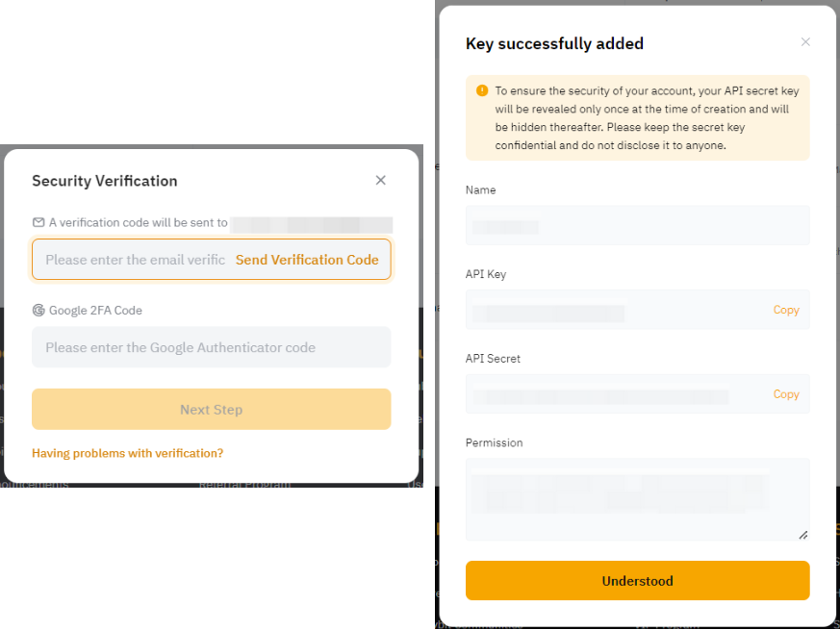Focus the Google Authenticator code field
840x630 pixels.
click(211, 347)
